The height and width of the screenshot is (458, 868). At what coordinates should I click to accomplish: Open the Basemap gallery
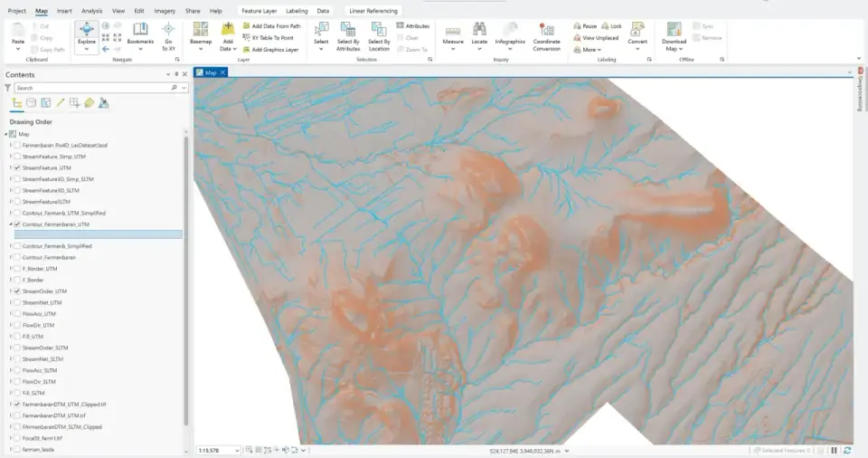coord(201,36)
